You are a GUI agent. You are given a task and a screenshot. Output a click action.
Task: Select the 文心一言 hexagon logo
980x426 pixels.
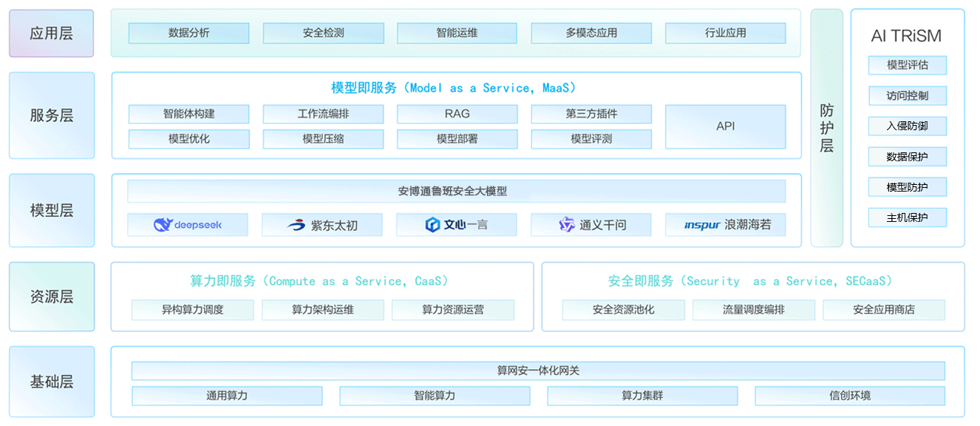click(x=432, y=225)
